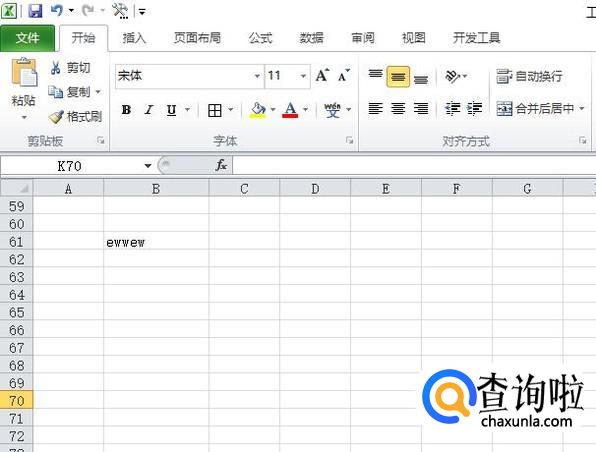
Task: Click the Orientation text angle icon
Action: (x=452, y=76)
